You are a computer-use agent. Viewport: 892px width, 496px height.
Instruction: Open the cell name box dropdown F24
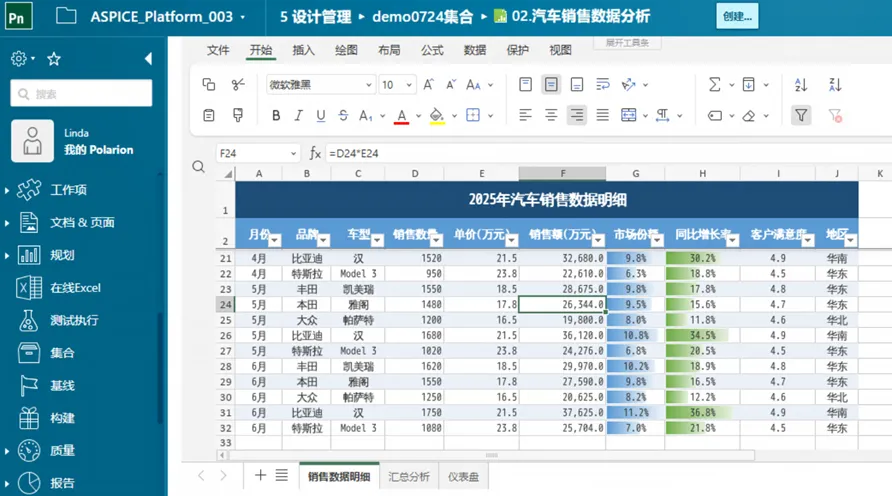click(293, 154)
